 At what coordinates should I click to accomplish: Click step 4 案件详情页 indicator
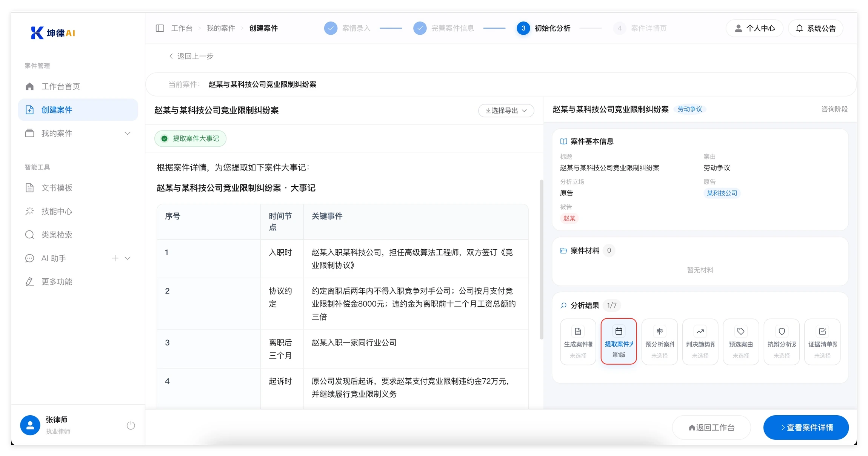point(619,28)
